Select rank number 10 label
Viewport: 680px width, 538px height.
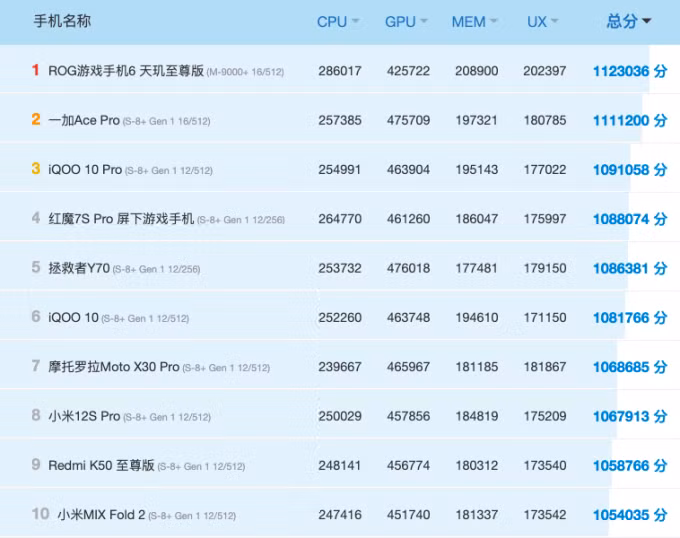(x=40, y=514)
